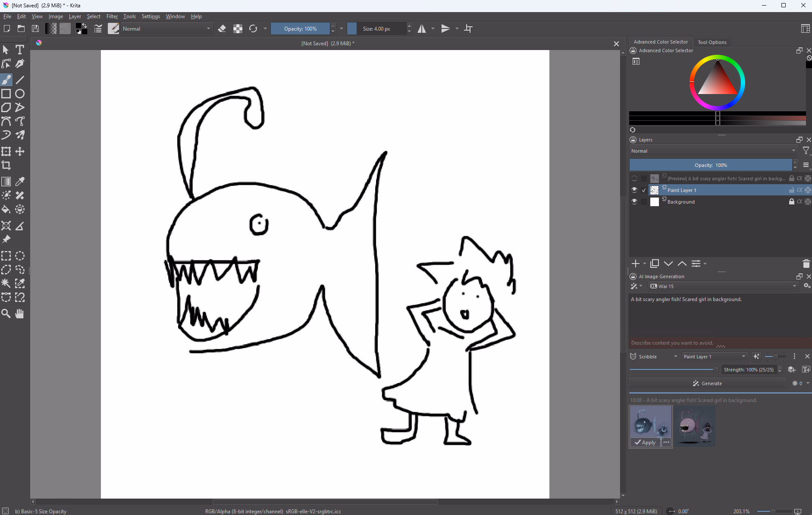Choose the Fill bucket tool
Screen dimensions: 812x515
point(6,210)
